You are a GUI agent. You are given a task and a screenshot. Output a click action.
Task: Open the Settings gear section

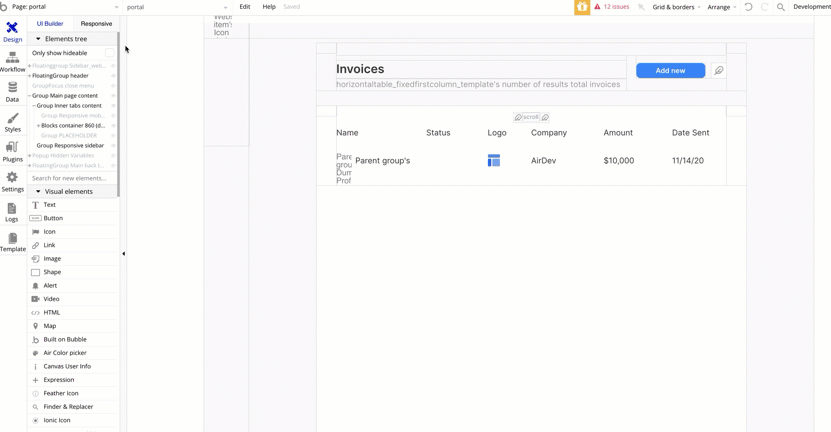(12, 181)
